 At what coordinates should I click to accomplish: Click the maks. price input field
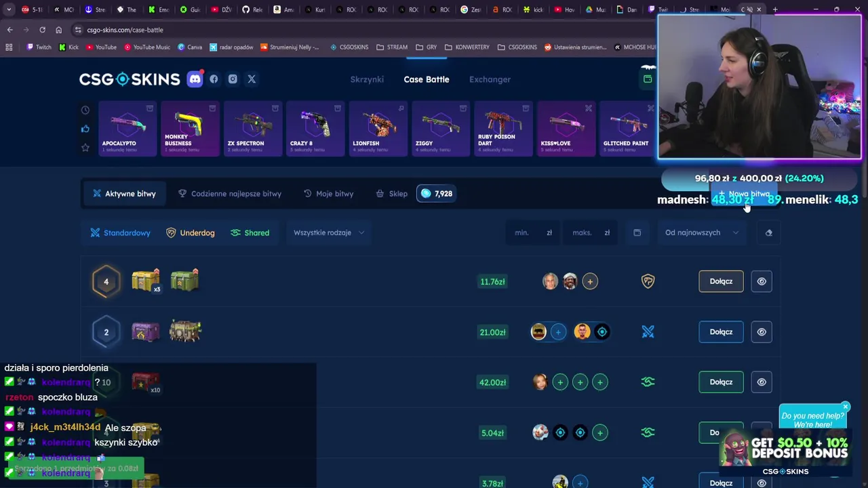[x=590, y=232]
